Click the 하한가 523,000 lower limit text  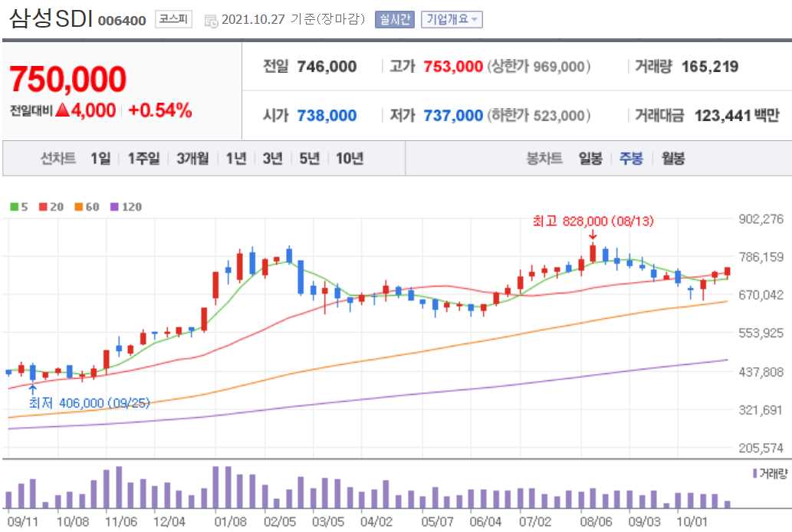[x=538, y=116]
